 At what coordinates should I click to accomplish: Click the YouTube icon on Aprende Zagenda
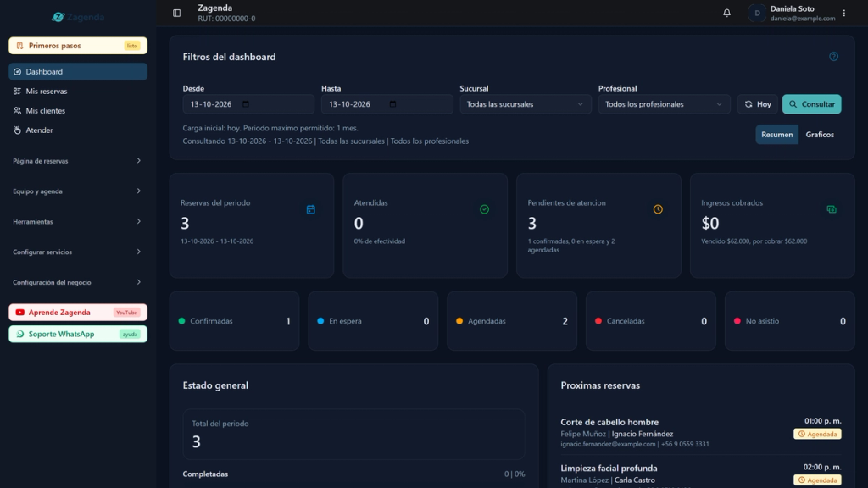tap(20, 312)
